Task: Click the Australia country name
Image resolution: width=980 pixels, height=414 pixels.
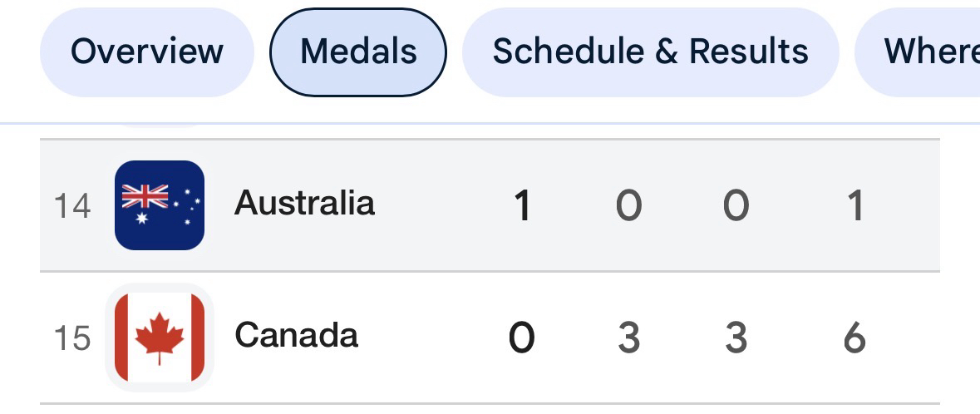Action: coord(304,203)
